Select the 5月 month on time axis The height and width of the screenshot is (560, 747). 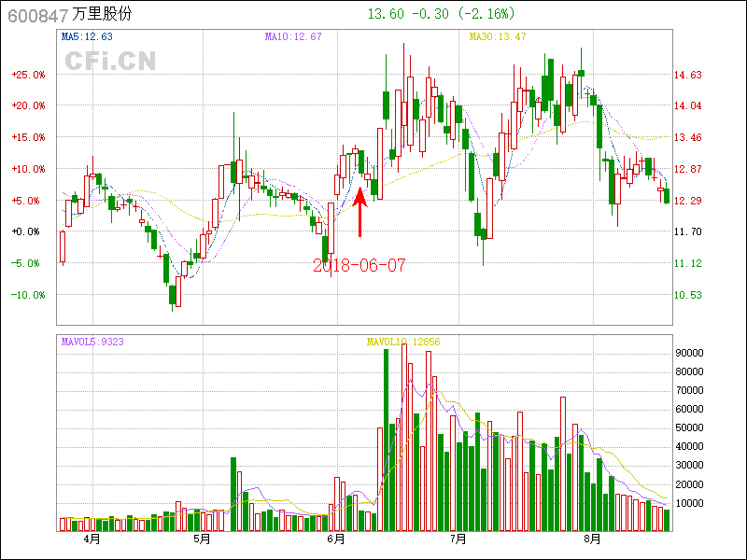(x=202, y=539)
